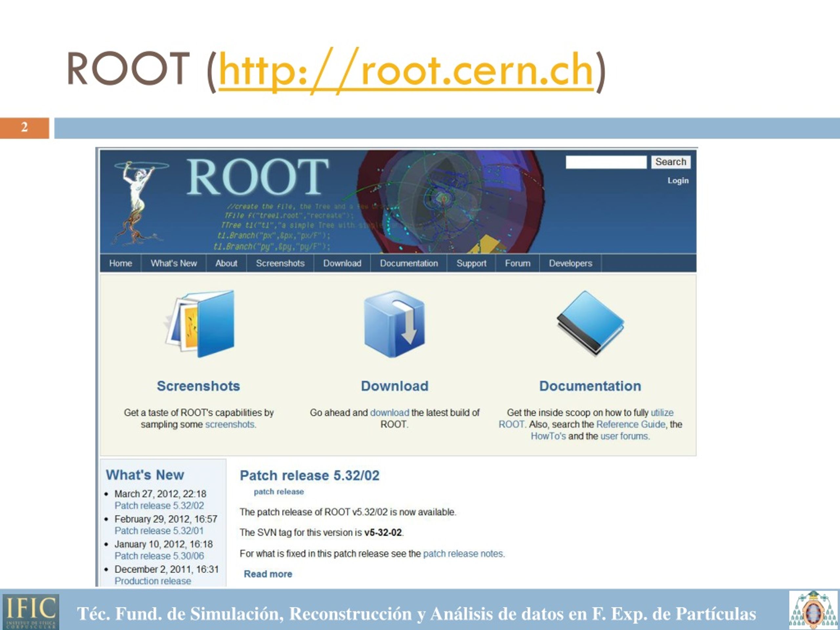Viewport: 840px width, 630px height.
Task: Click the Download box arrow icon
Action: [394, 324]
